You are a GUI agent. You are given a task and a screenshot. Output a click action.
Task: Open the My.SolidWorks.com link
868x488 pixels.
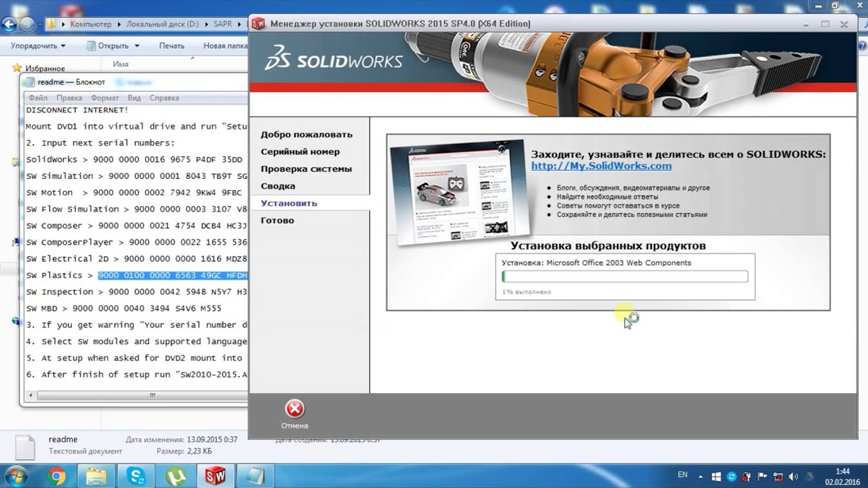pyautogui.click(x=601, y=166)
